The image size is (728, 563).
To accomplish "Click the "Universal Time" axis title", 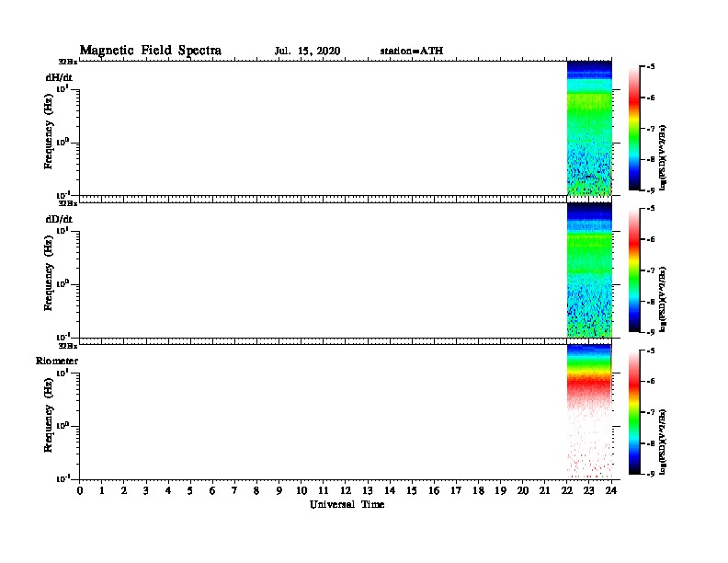I will pyautogui.click(x=347, y=504).
